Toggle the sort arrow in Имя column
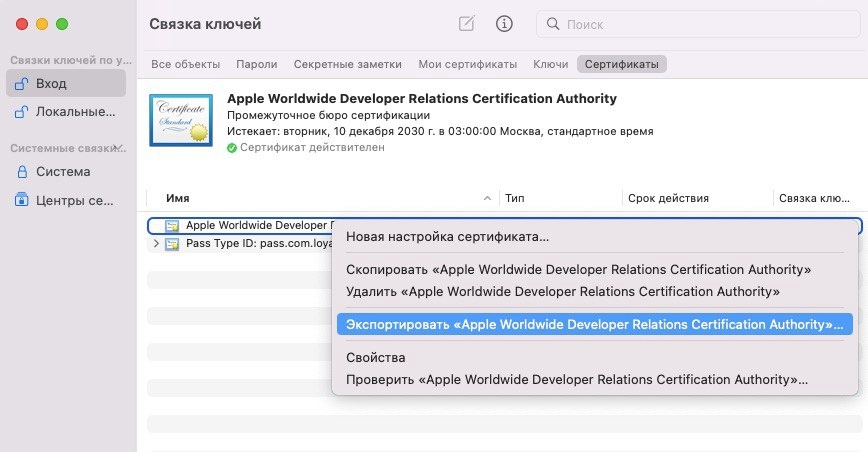868x452 pixels. pos(487,198)
